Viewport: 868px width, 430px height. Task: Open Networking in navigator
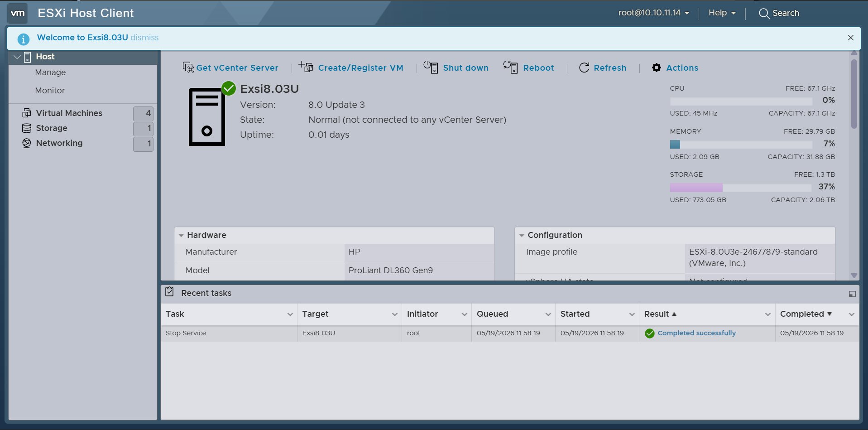[59, 143]
